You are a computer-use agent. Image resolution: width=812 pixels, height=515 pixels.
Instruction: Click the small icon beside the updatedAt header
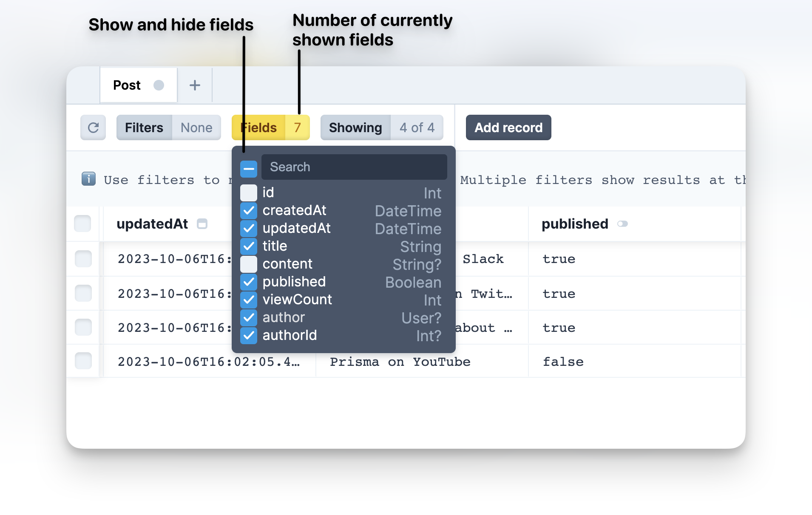click(x=203, y=224)
